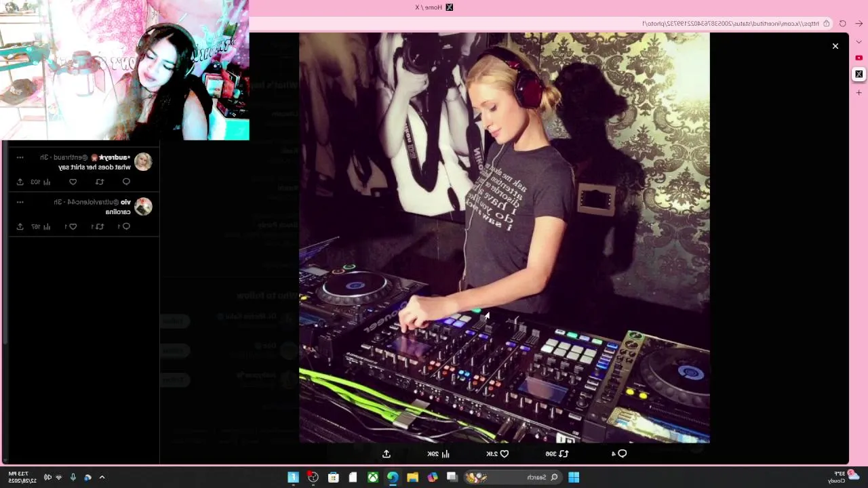Click the enlarged DJ photo

click(x=505, y=238)
